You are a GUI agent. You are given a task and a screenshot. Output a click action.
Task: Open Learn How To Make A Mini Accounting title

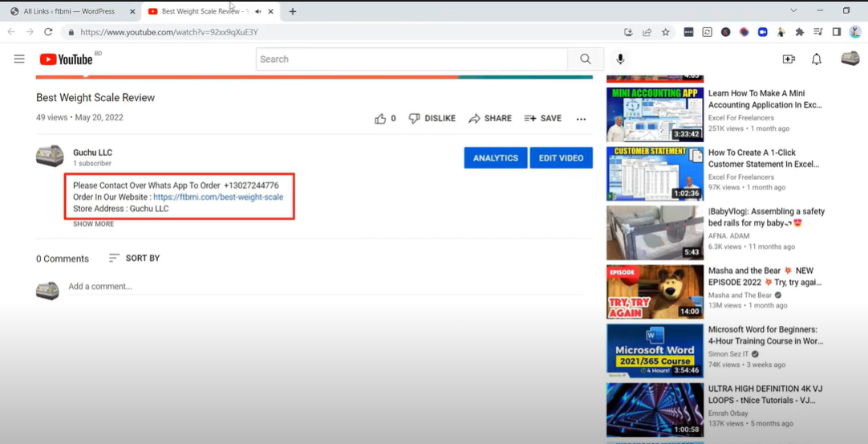coord(765,100)
